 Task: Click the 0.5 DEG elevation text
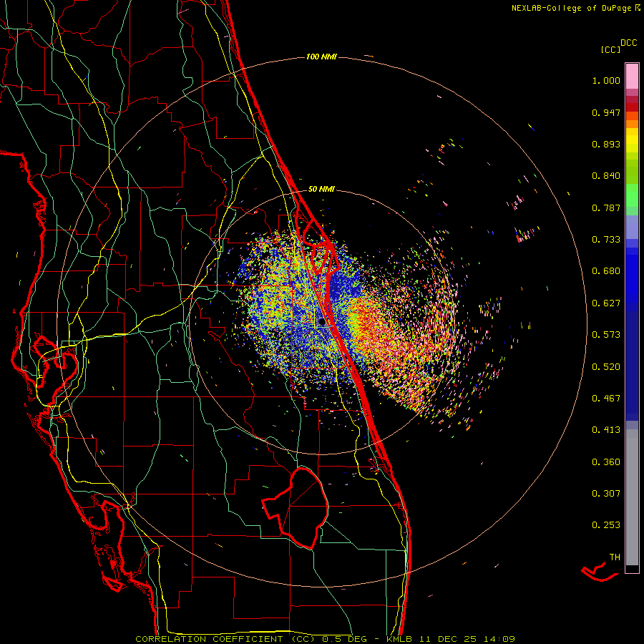tap(344, 639)
